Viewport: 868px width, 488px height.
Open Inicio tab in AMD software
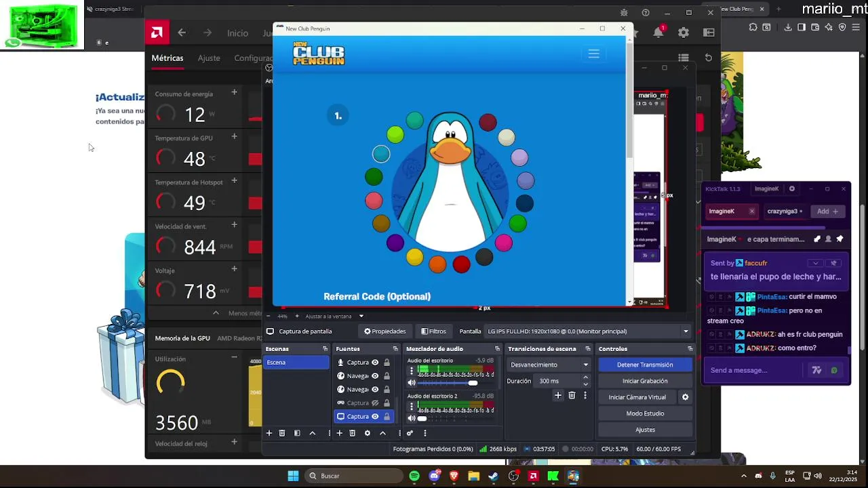pos(237,33)
